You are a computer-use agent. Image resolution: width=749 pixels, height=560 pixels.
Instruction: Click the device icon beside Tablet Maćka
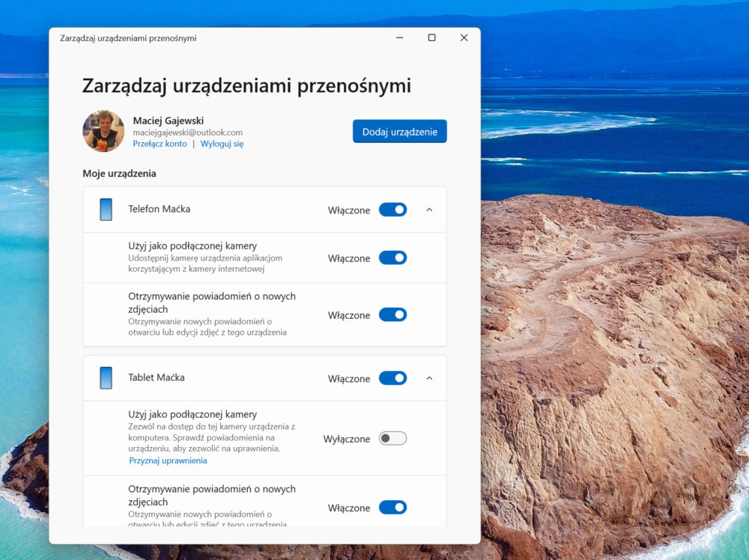[x=106, y=378]
